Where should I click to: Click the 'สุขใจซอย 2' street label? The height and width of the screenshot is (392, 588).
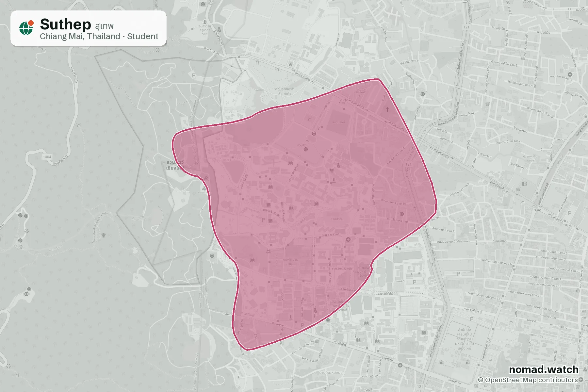click(447, 141)
